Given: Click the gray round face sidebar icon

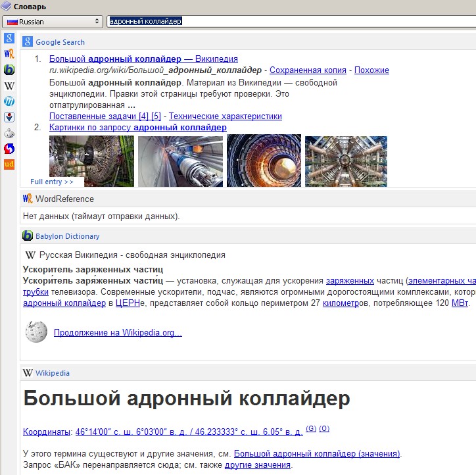Looking at the screenshot, I should click(x=9, y=133).
